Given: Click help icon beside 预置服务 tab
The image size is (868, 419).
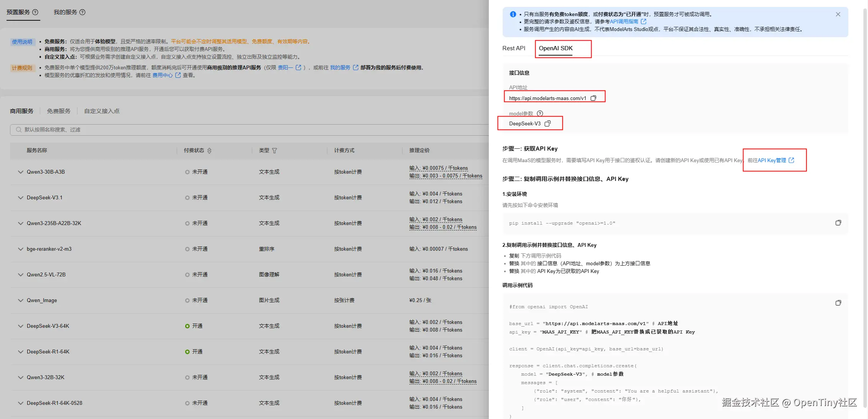Looking at the screenshot, I should pyautogui.click(x=35, y=12).
